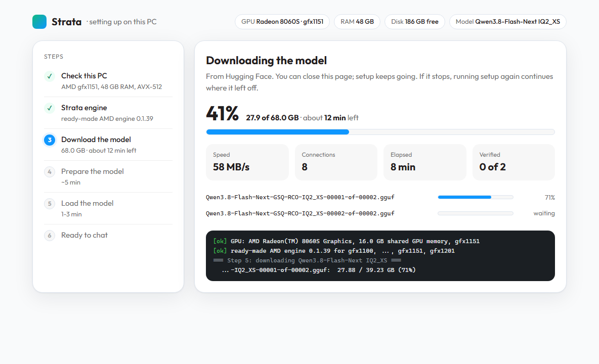This screenshot has height=364, width=599.
Task: Click the large 41% percentage text
Action: pyautogui.click(x=222, y=113)
